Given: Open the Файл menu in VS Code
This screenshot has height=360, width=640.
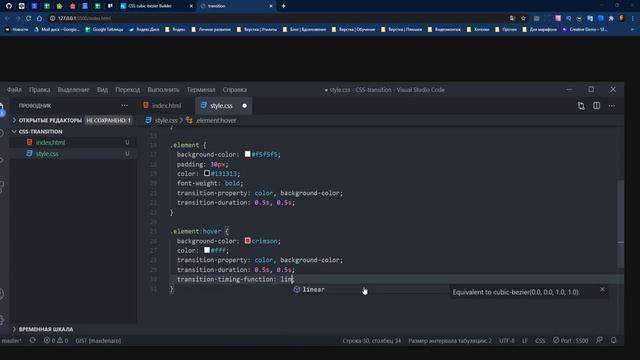Looking at the screenshot, I should (14, 90).
